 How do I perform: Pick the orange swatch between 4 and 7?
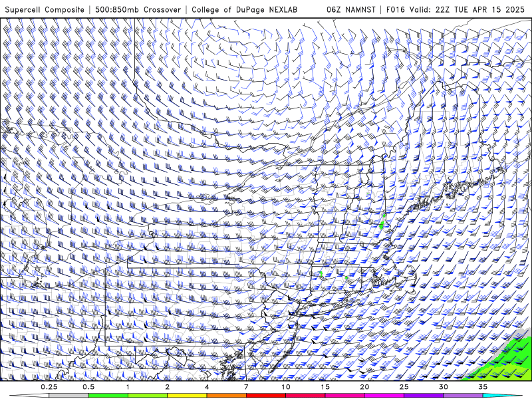pos(226,396)
